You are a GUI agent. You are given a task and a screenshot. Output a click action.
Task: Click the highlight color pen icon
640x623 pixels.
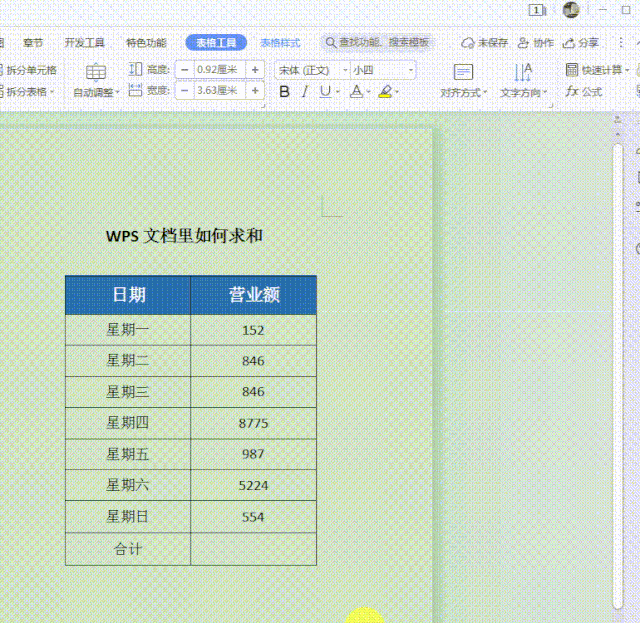tap(385, 92)
